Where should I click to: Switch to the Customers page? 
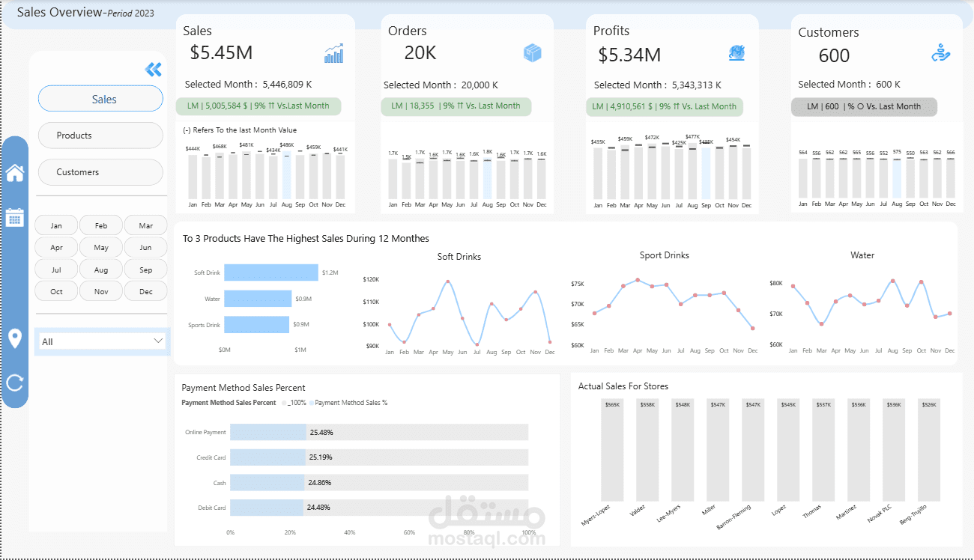pos(100,172)
